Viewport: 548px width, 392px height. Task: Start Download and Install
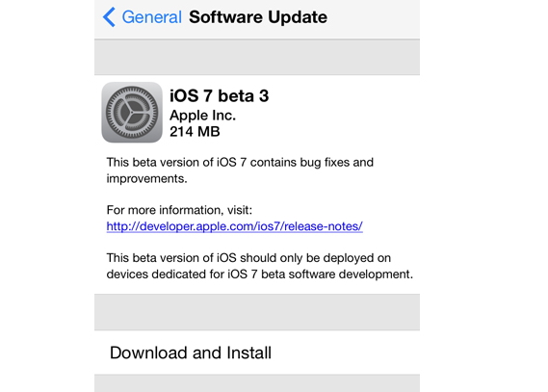(257, 353)
